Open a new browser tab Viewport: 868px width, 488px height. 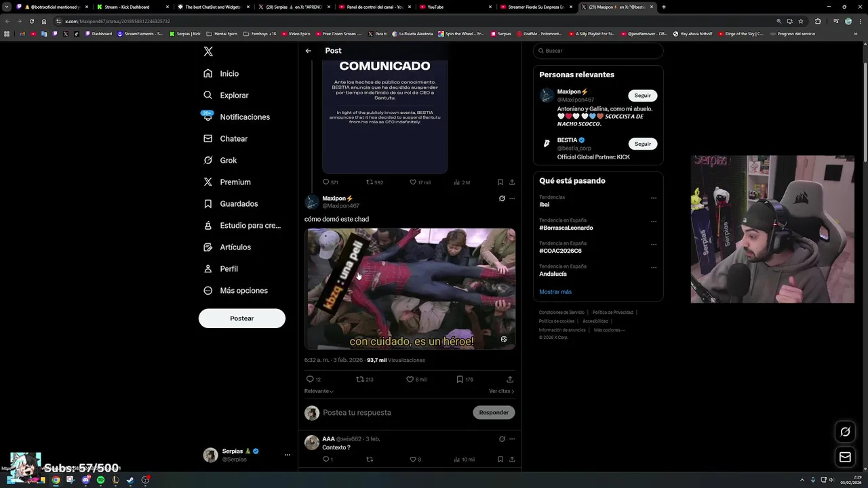664,7
